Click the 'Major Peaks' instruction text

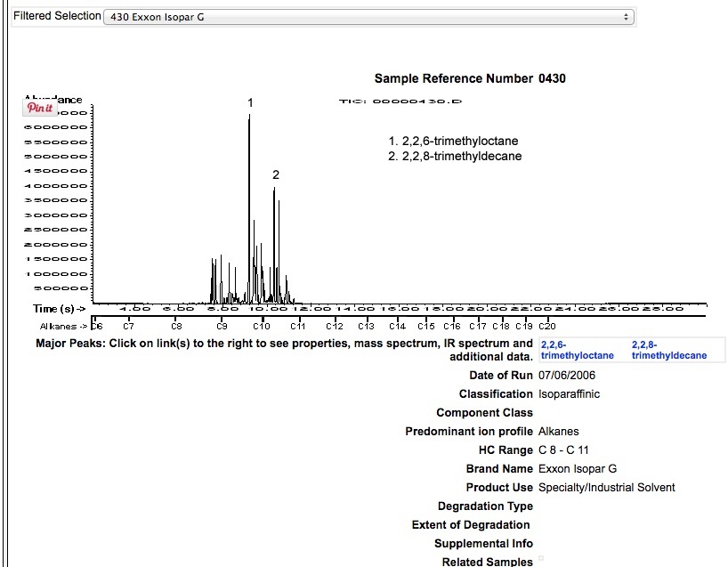tap(284, 350)
